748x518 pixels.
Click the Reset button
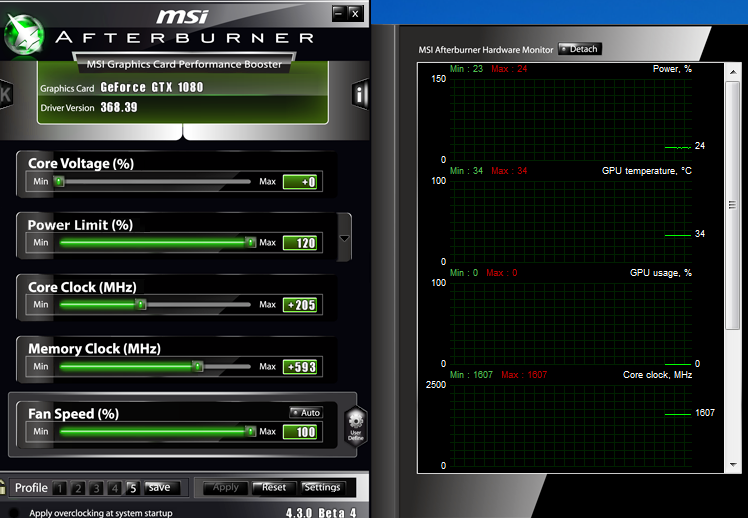(x=272, y=488)
